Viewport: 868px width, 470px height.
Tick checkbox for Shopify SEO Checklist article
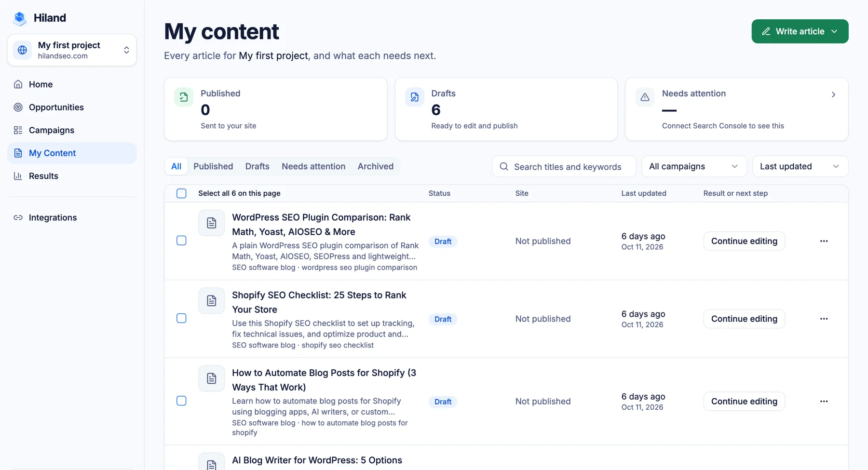[x=181, y=318]
